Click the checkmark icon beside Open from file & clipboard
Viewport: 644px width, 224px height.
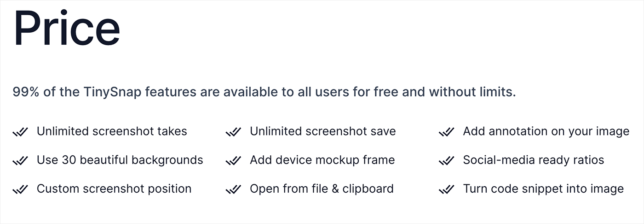234,189
